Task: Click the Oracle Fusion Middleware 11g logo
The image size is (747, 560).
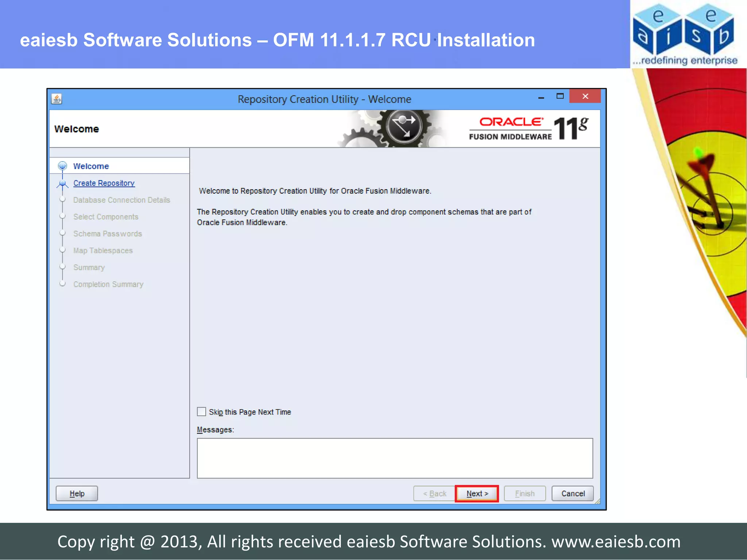Action: point(529,128)
